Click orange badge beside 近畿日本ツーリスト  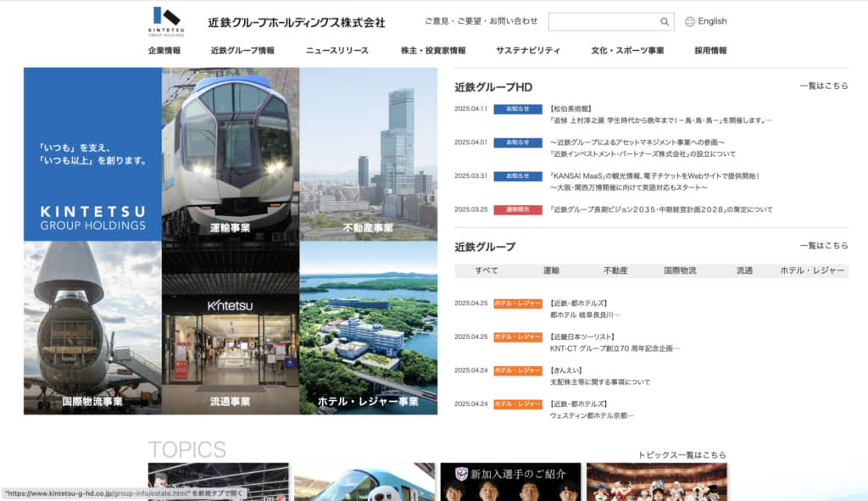(518, 337)
